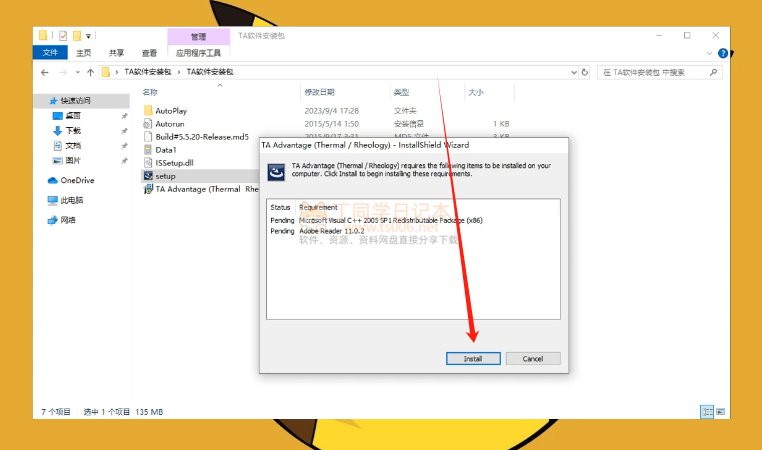
Task: Open 图片 in the navigation pane
Action: [x=73, y=160]
